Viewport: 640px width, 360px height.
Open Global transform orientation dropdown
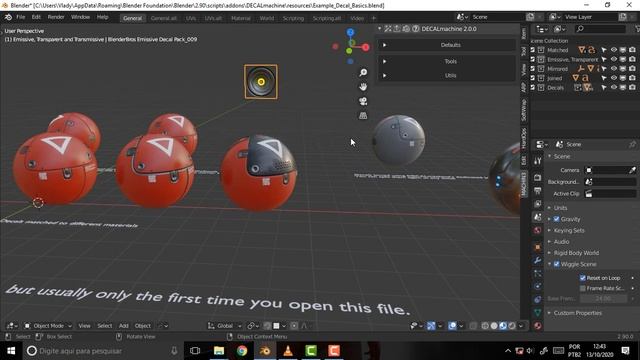[x=224, y=326]
